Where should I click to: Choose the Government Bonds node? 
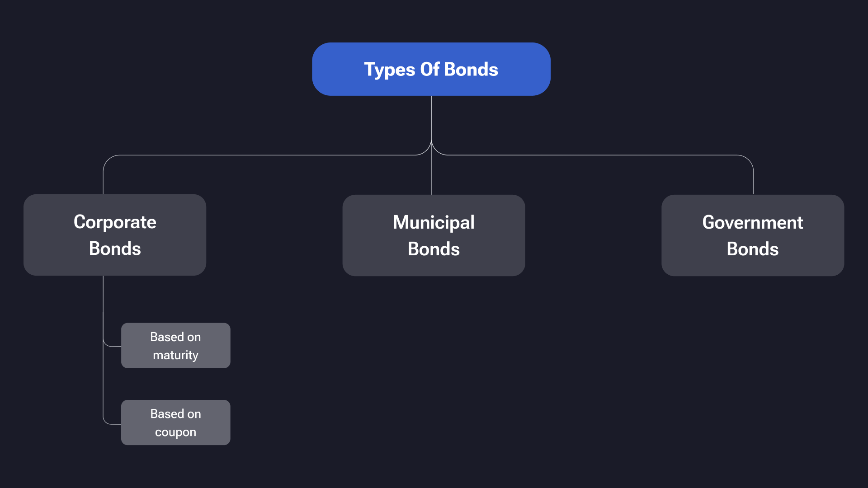point(752,235)
